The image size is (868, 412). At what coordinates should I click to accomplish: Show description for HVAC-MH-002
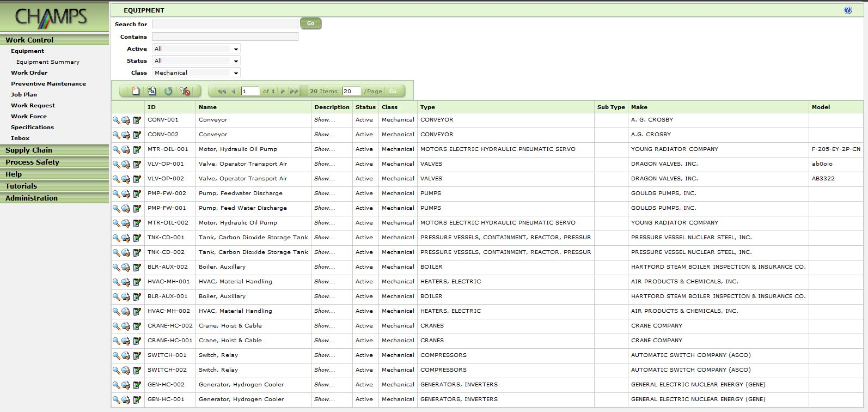pos(325,311)
